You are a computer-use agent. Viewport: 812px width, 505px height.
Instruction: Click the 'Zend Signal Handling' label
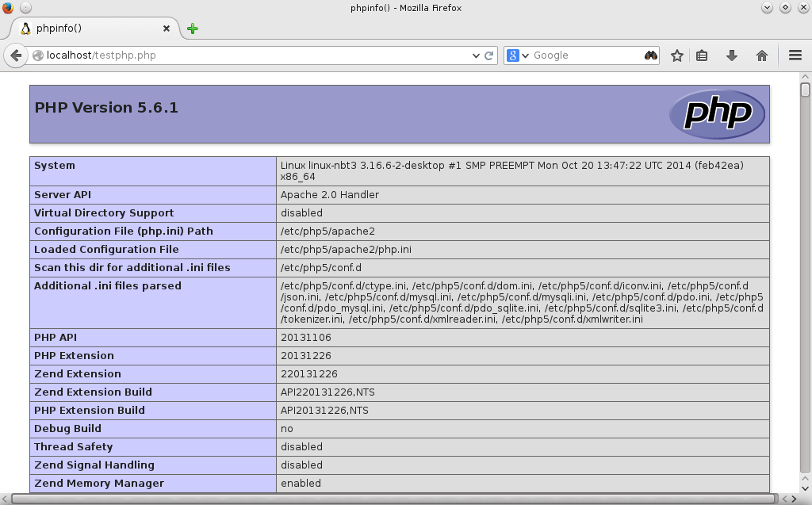[94, 465]
